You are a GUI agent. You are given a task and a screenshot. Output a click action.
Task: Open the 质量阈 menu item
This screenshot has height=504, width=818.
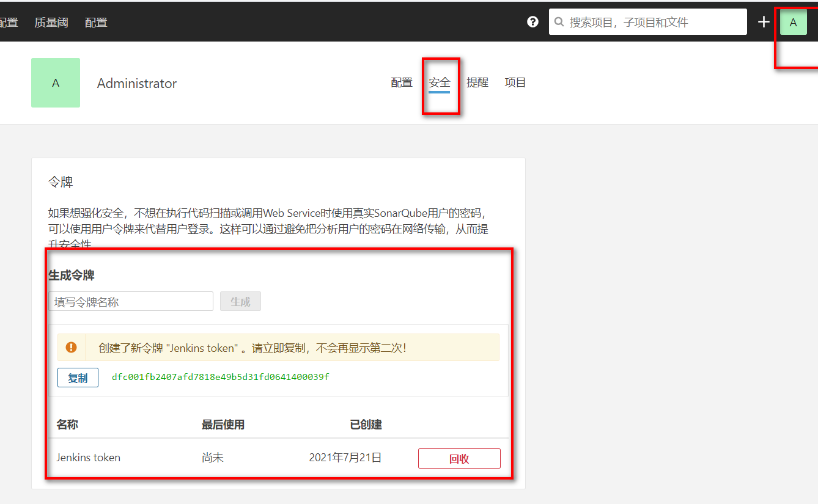51,23
